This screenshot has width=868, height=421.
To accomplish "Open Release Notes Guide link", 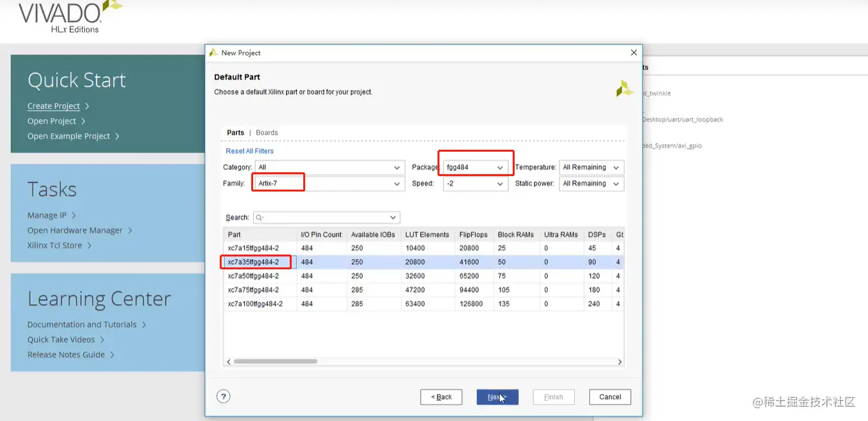I will click(x=66, y=354).
